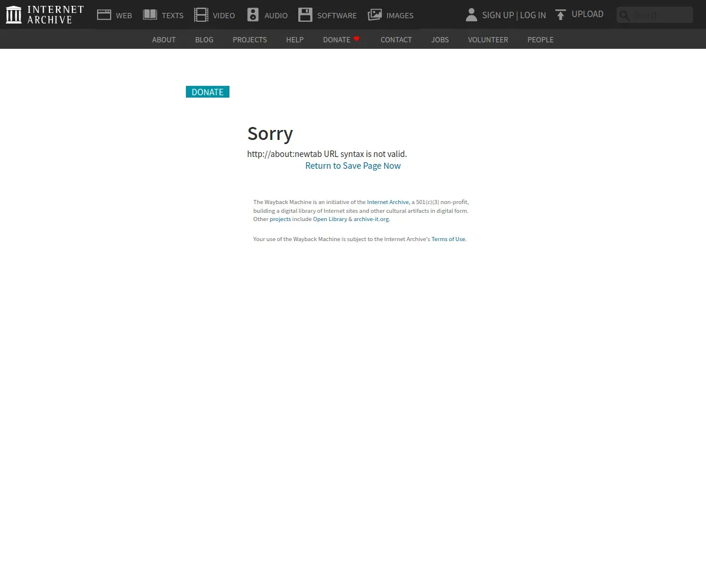Click the user account person icon
706x588 pixels.
click(471, 15)
